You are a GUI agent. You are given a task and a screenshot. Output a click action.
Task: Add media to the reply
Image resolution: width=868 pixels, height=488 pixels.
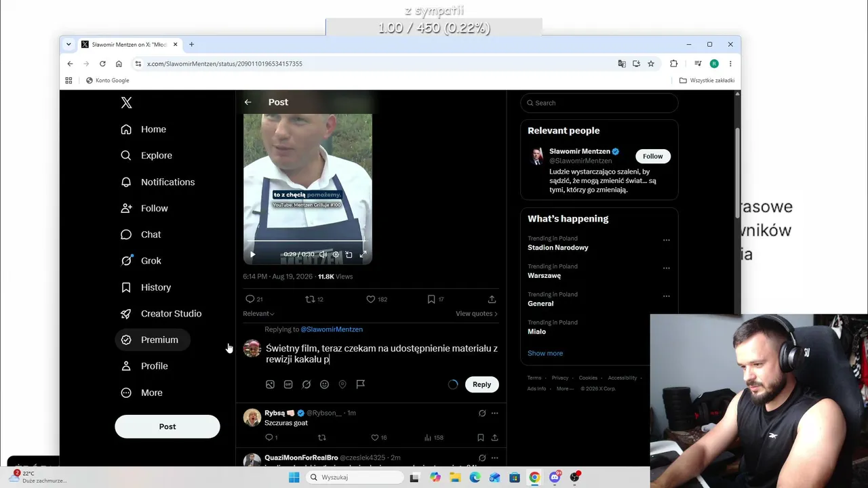[x=270, y=384]
